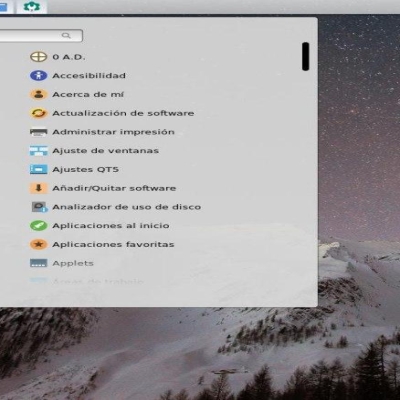The width and height of the screenshot is (400, 400).
Task: Open "Ajuste de ventanas" entry
Action: point(105,151)
